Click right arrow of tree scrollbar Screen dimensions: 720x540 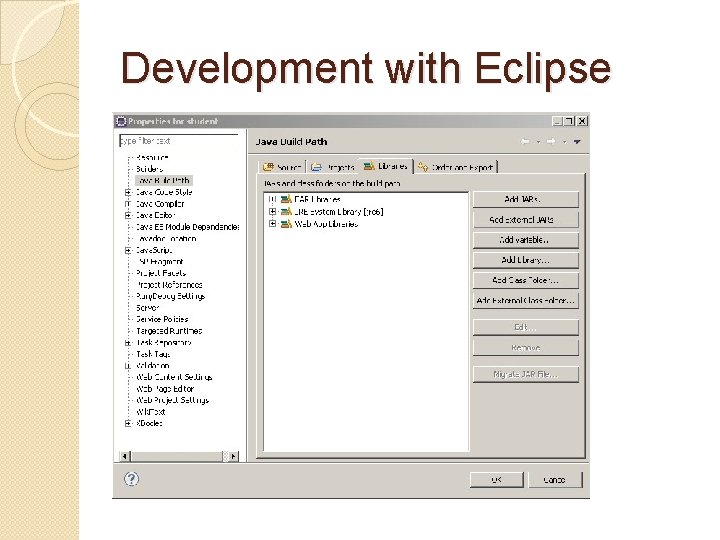tap(234, 456)
